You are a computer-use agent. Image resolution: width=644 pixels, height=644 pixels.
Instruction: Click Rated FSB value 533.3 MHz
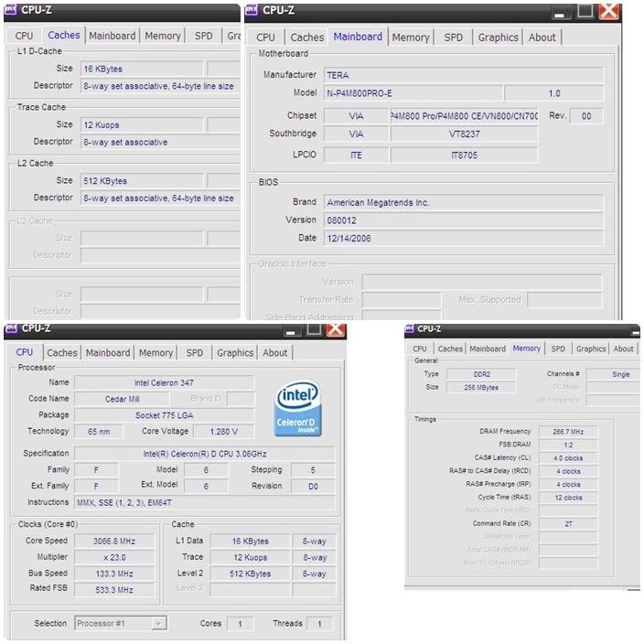114,590
